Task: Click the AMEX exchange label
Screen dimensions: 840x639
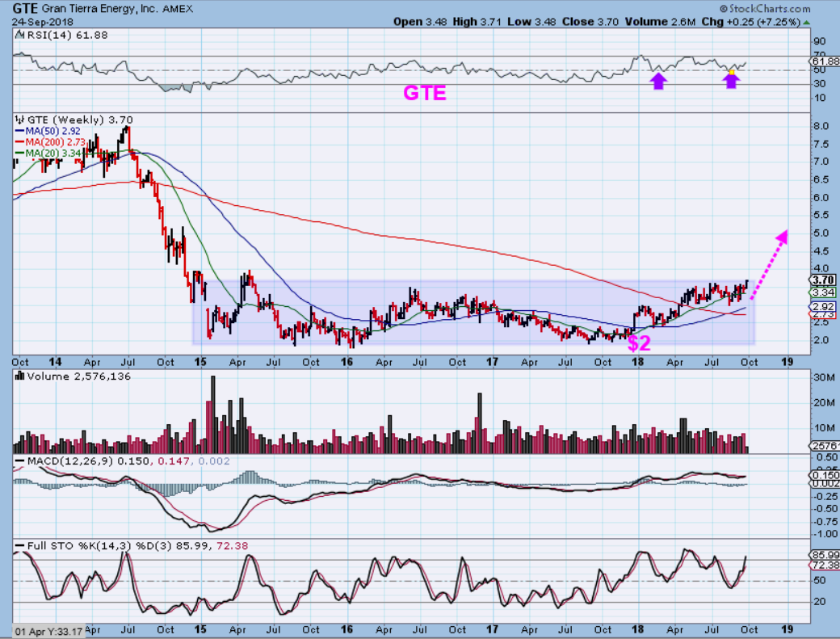Action: 176,9
